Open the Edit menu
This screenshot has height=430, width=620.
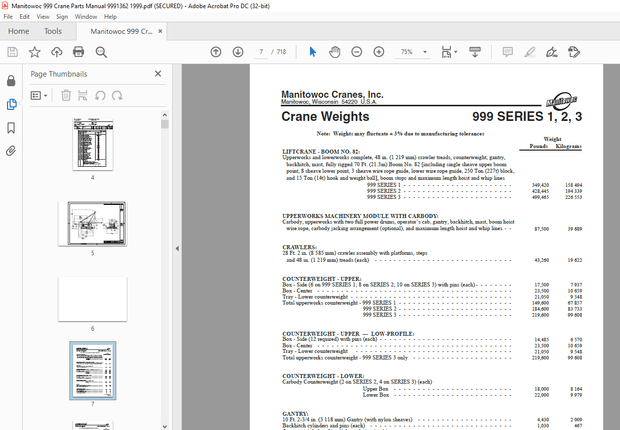click(25, 17)
